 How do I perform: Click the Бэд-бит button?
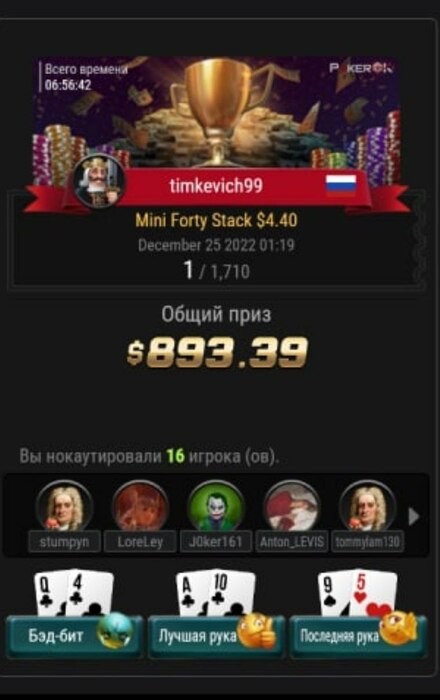coord(74,636)
